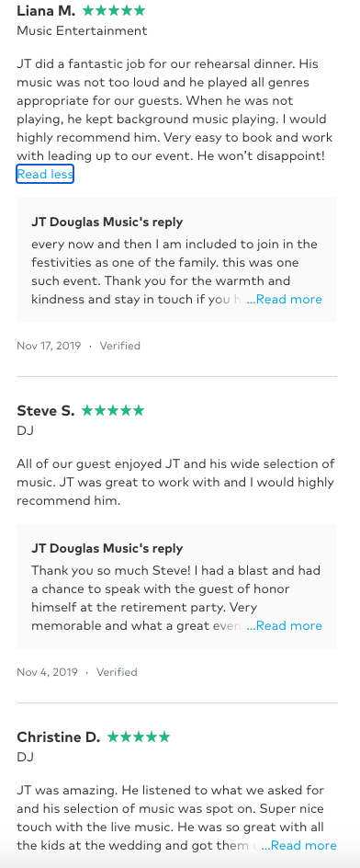Click the last star in Christine D.'s rating
The width and height of the screenshot is (360, 868).
(x=163, y=737)
